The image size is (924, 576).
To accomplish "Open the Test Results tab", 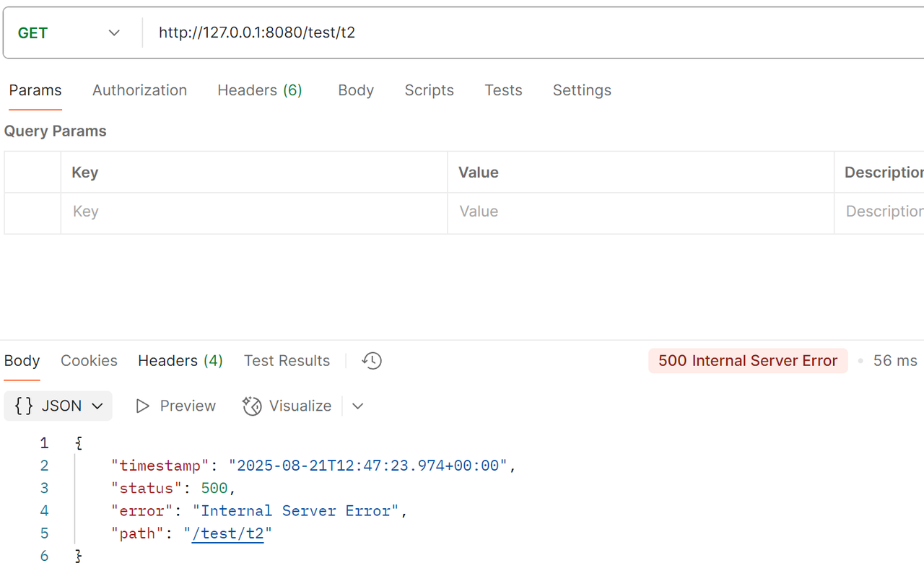I will (x=287, y=361).
